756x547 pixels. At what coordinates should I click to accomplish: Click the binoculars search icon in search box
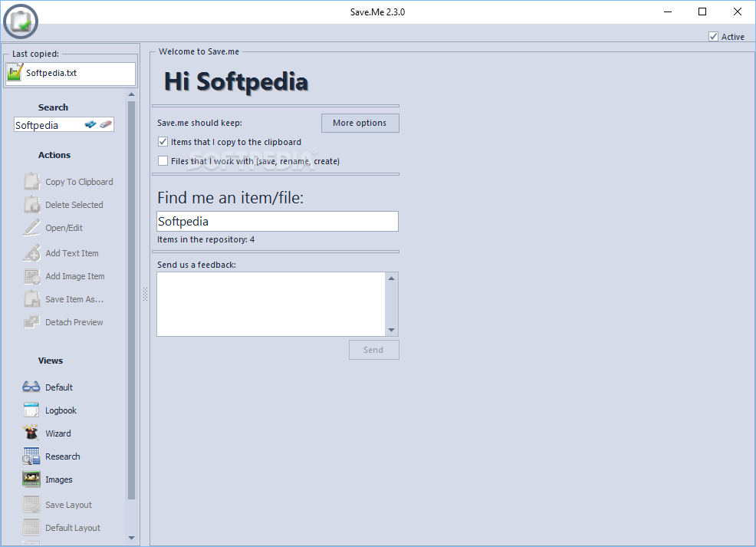[x=90, y=124]
